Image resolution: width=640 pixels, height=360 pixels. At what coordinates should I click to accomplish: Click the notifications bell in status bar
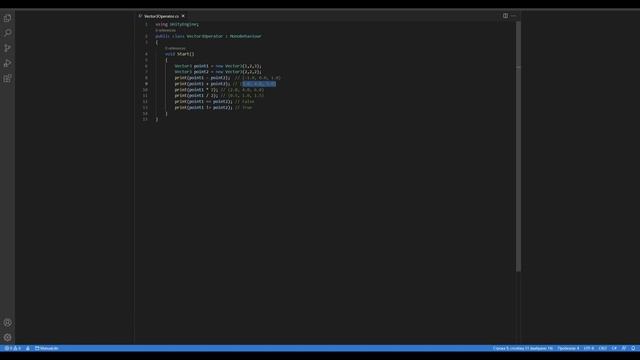[633, 348]
